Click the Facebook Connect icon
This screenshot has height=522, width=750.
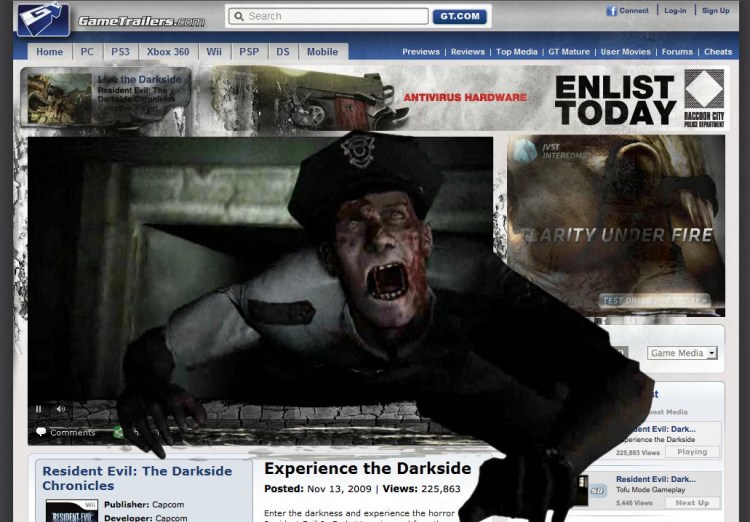coord(611,11)
